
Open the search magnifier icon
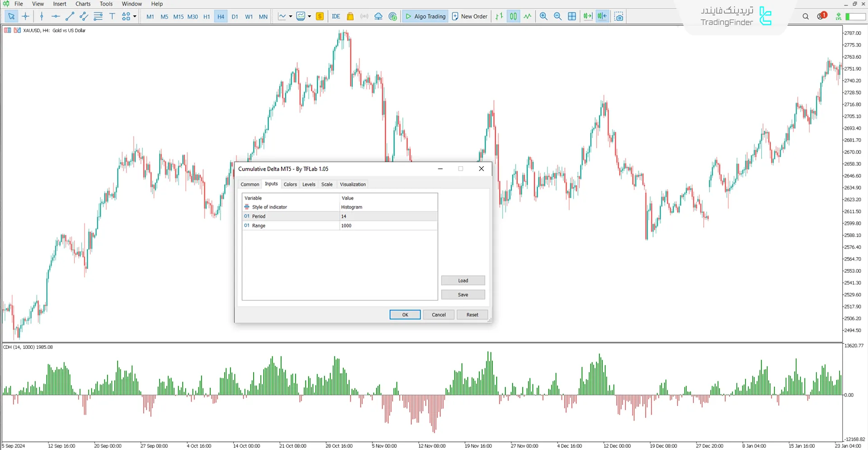tap(806, 16)
